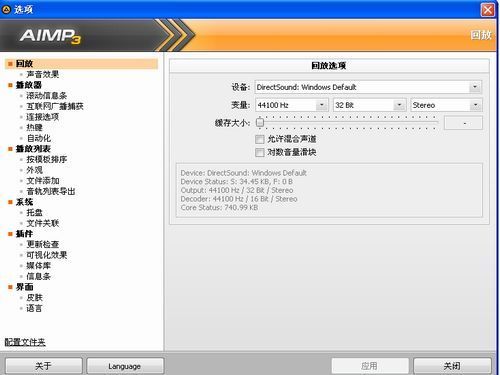Open 音轨列表导出 settings
500x375 pixels.
51,191
